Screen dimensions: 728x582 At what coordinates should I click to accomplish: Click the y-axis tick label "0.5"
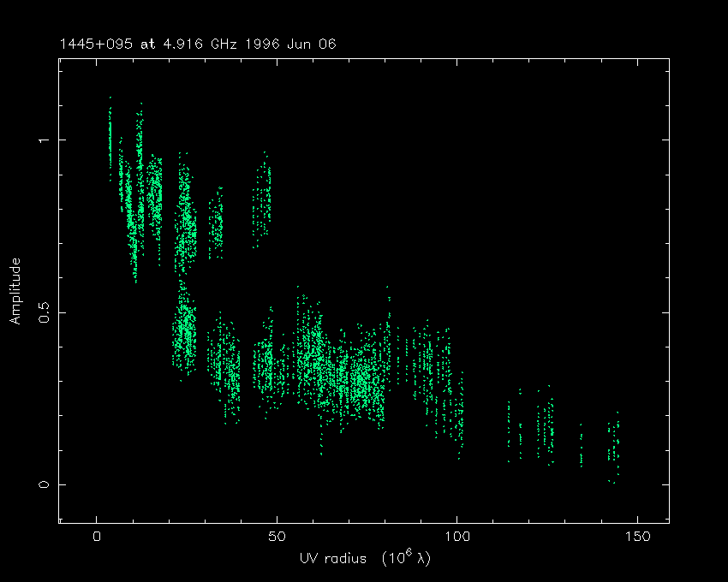[43, 312]
